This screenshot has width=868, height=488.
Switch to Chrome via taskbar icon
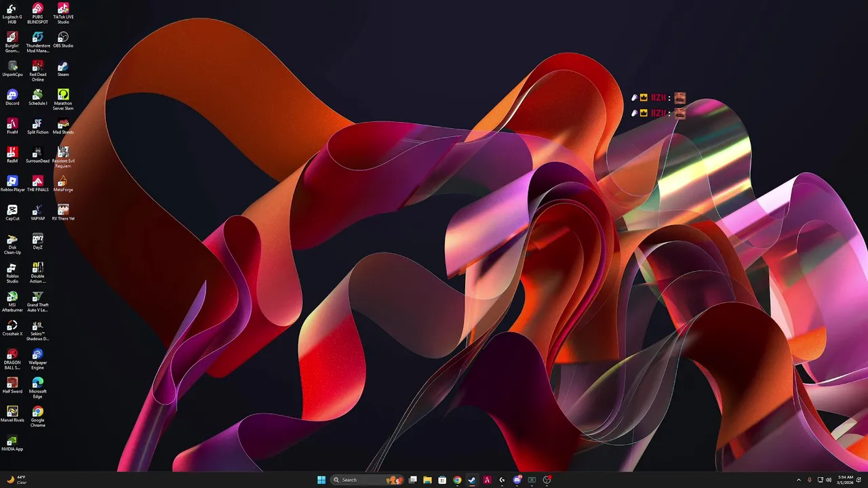click(457, 480)
